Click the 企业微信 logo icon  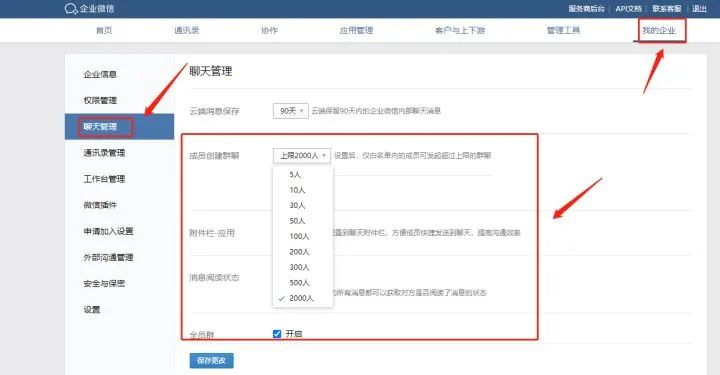(x=70, y=9)
